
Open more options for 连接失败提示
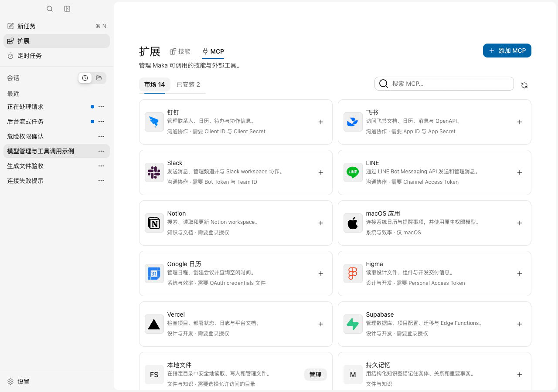(x=101, y=181)
